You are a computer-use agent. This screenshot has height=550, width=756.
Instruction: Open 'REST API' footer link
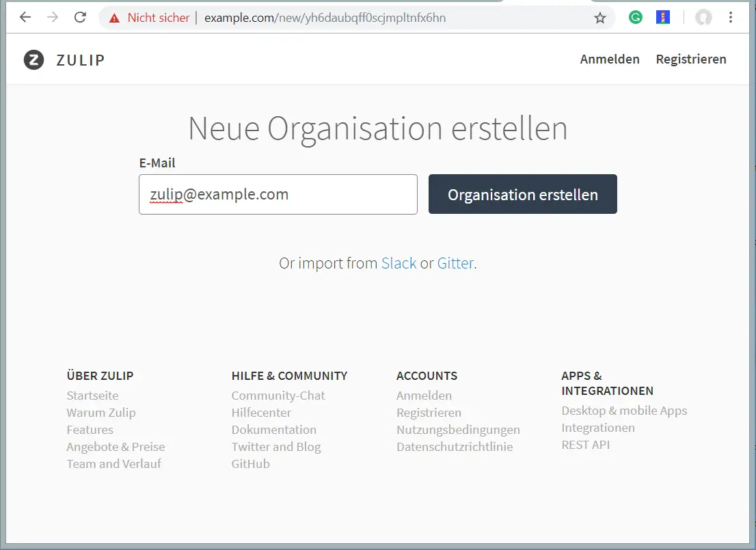point(586,445)
